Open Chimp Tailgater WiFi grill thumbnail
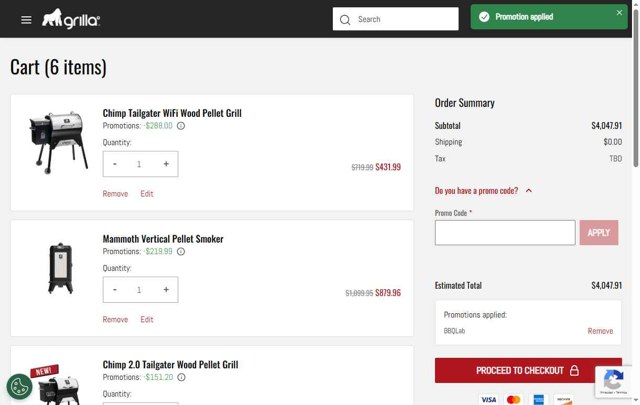The image size is (640, 405). (x=58, y=142)
